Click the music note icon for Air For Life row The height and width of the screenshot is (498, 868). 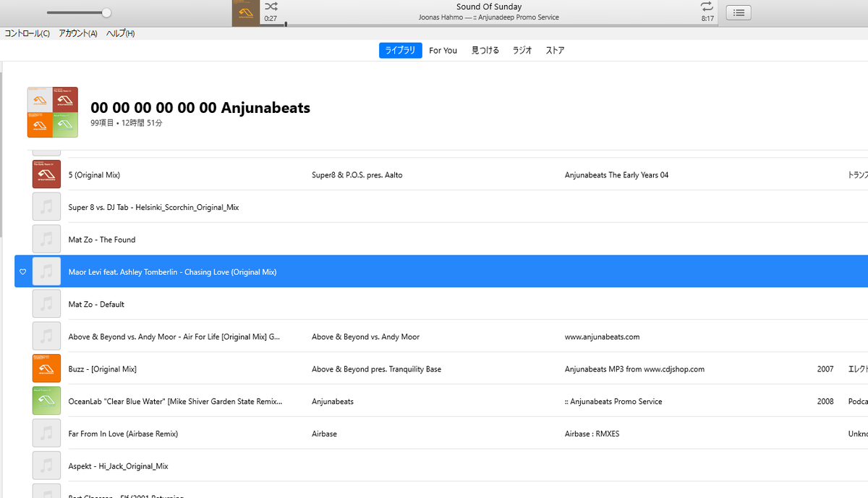pyautogui.click(x=46, y=337)
